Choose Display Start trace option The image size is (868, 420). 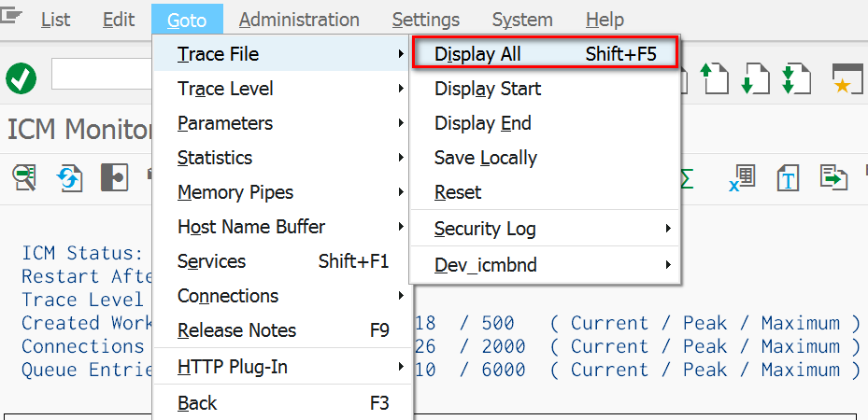click(545, 89)
